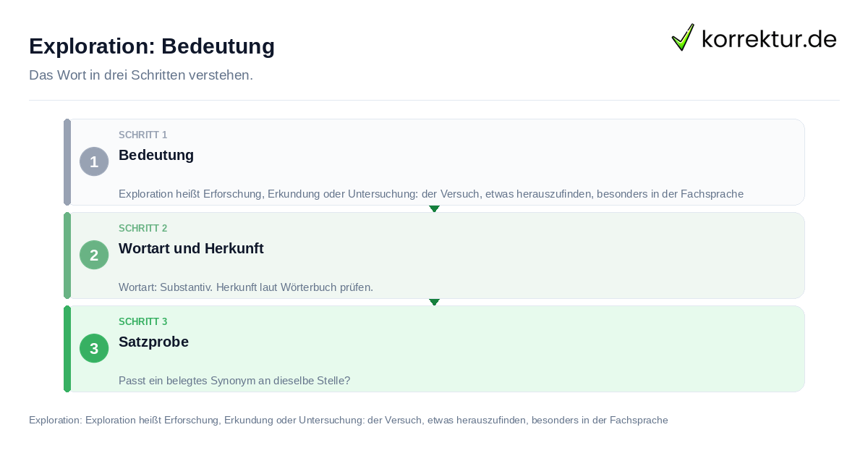Open the Bedeutung step heading
868x456 pixels.
pyautogui.click(x=156, y=155)
